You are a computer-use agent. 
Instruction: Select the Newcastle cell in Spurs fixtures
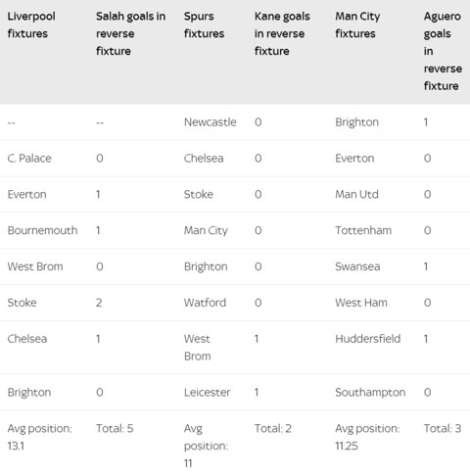[210, 122]
